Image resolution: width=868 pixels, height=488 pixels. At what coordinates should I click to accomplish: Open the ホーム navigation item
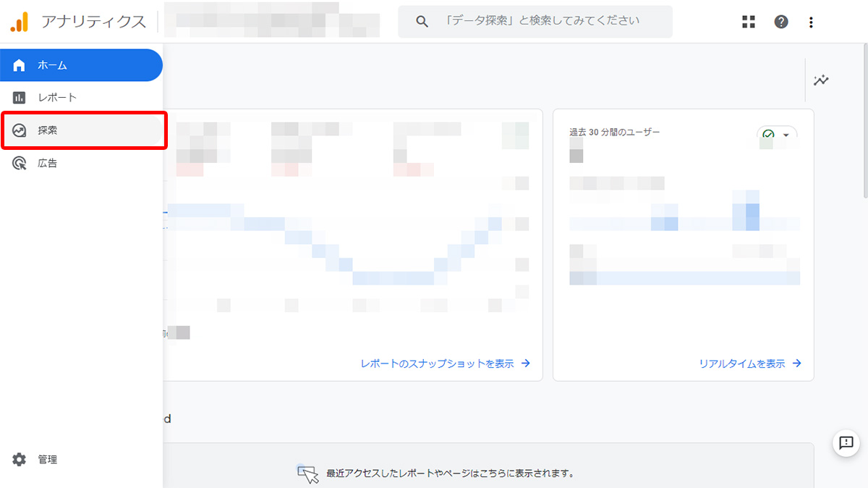81,65
